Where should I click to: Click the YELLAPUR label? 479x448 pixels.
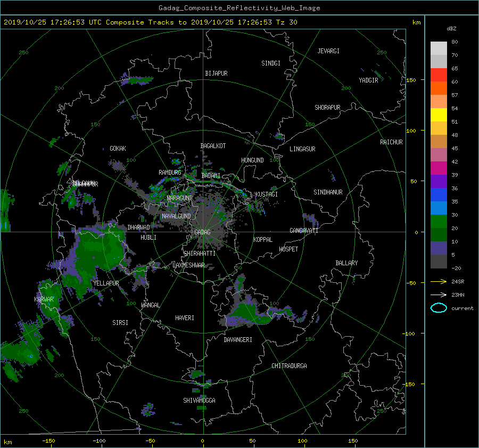click(106, 283)
